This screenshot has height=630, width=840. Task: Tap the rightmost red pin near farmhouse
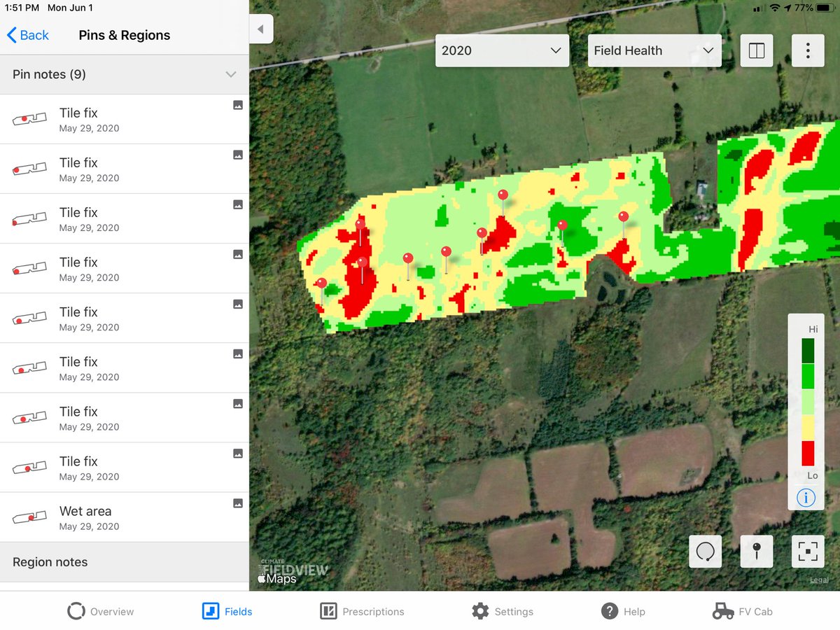623,217
